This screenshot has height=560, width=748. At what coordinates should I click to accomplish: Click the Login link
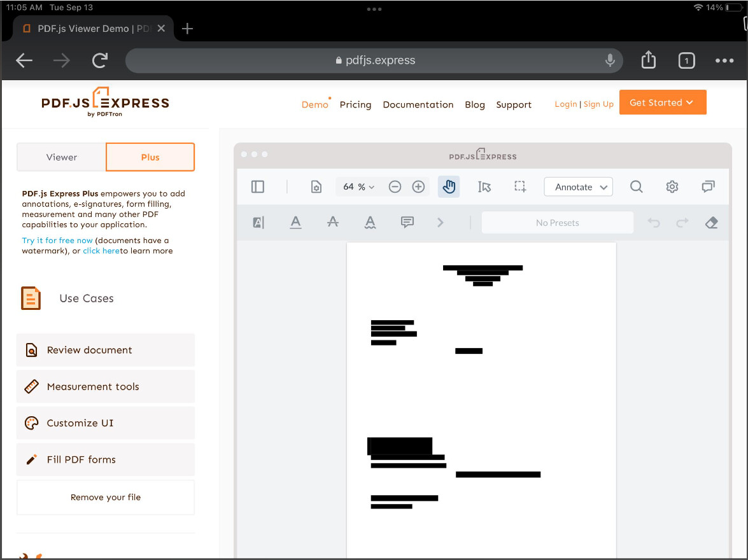[x=566, y=104]
